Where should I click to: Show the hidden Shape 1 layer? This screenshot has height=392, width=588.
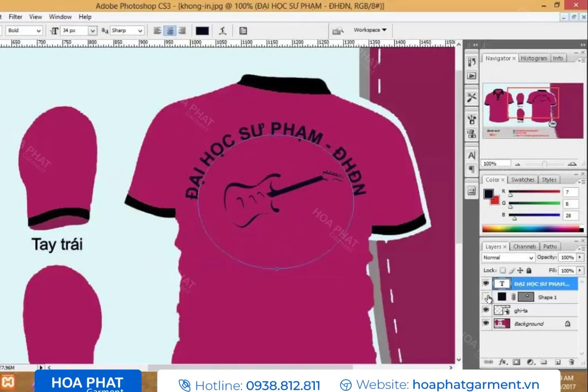click(x=486, y=297)
